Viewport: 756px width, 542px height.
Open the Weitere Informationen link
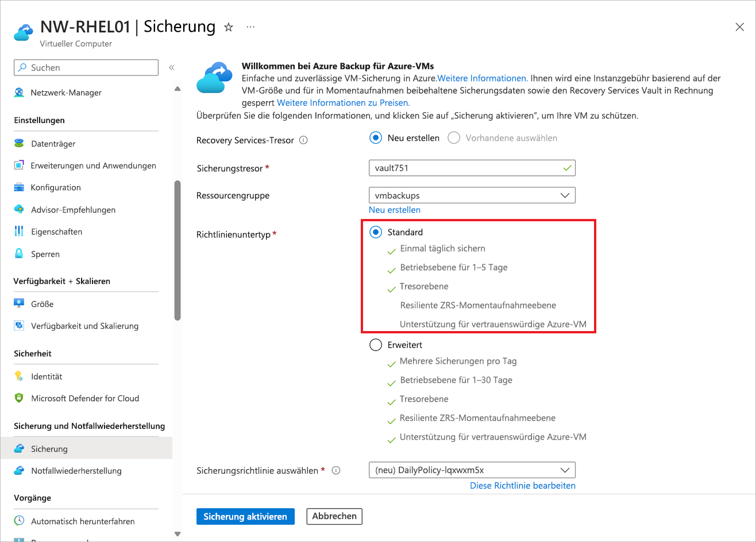click(483, 78)
